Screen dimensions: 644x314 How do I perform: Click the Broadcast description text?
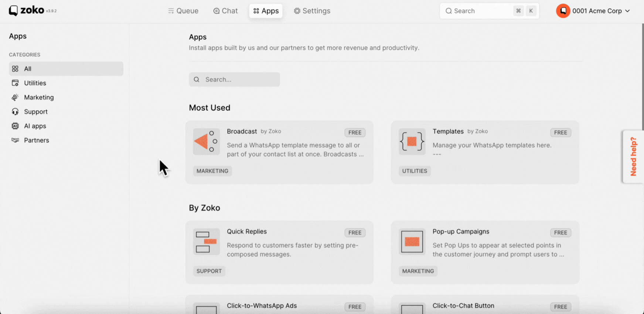click(295, 150)
